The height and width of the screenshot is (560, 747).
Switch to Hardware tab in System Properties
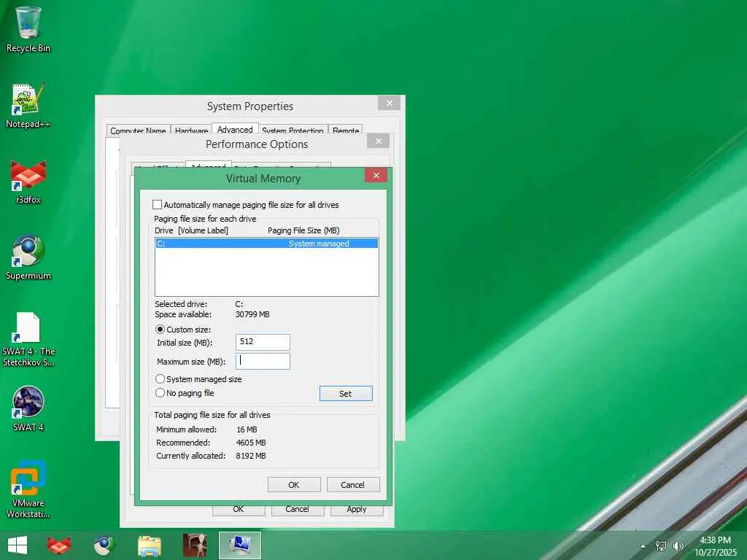pos(192,131)
